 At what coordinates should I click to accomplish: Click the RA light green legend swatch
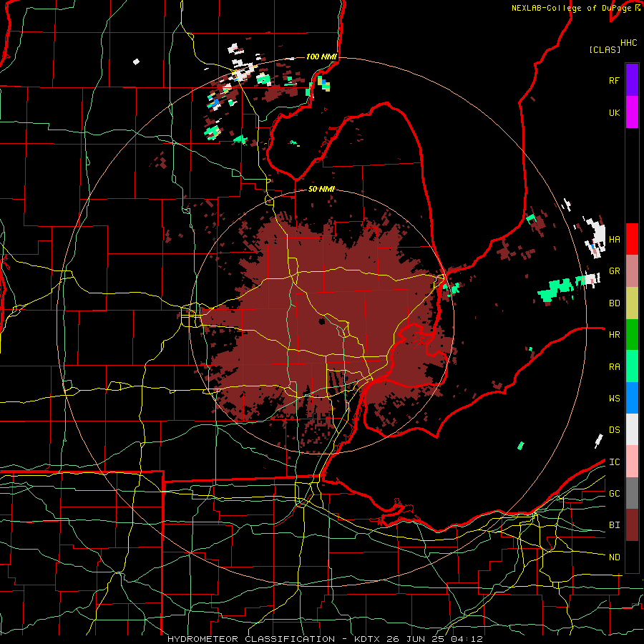pos(632,366)
